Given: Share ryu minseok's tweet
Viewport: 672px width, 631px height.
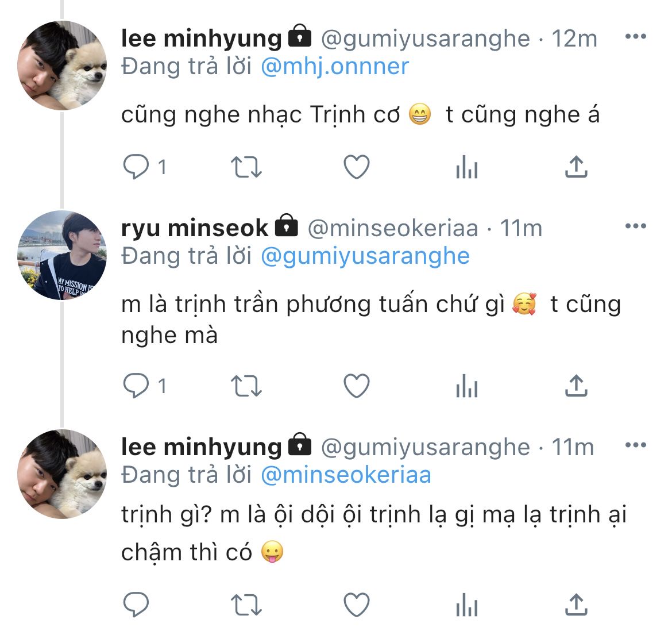Looking at the screenshot, I should pos(576,386).
